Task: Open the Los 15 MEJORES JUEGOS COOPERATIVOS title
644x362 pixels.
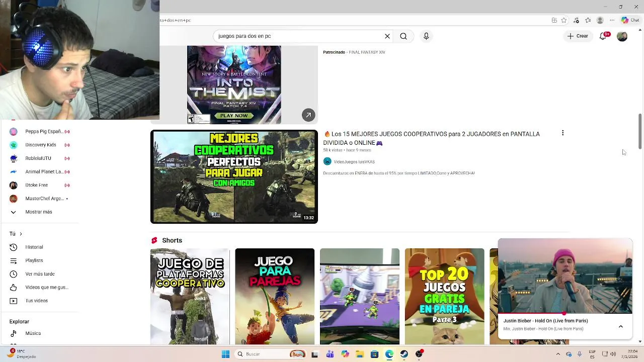Action: [x=431, y=138]
